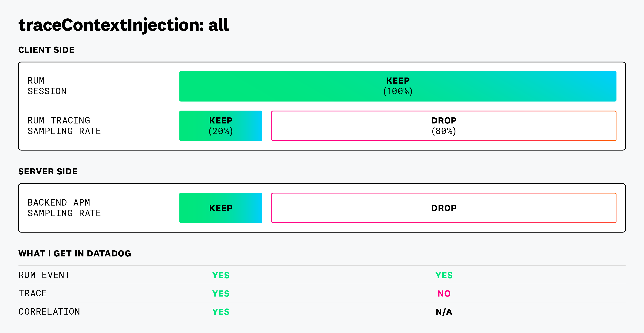644x333 pixels.
Task: Click the DROP (80%) tracing sampling box
Action: (x=444, y=126)
